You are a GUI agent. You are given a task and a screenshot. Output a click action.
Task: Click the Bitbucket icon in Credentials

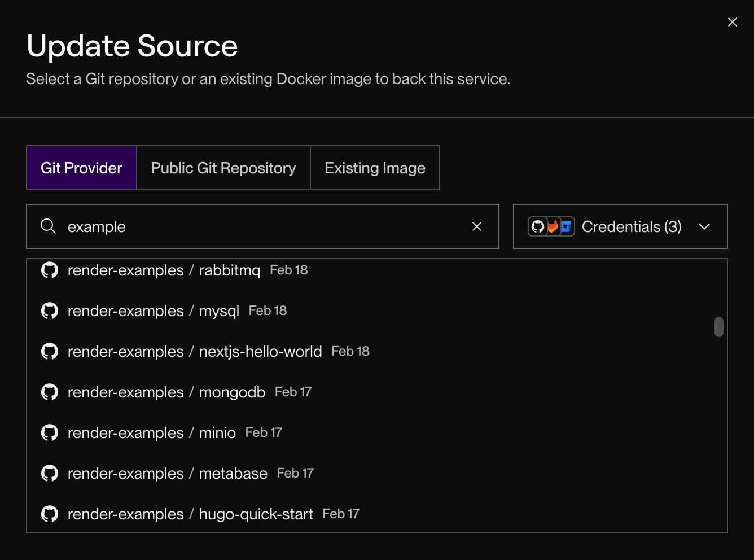[566, 226]
